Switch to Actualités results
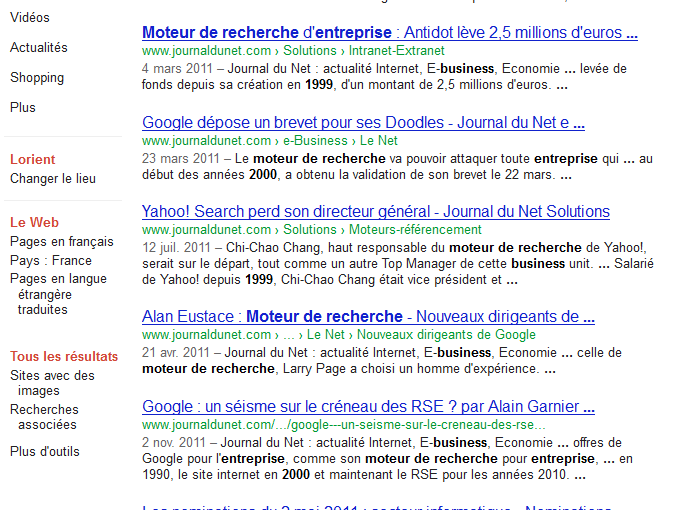 click(x=39, y=47)
